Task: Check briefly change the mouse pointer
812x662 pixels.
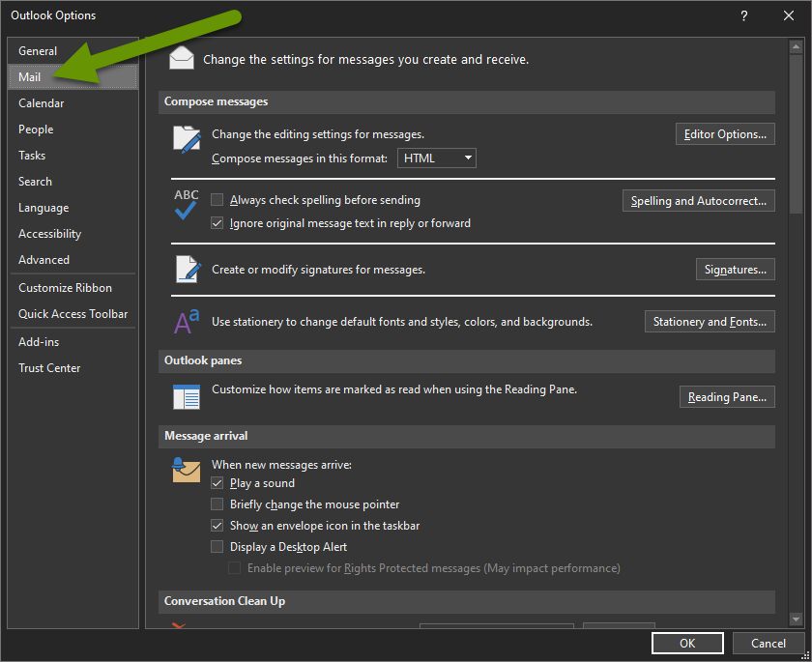Action: pyautogui.click(x=217, y=504)
